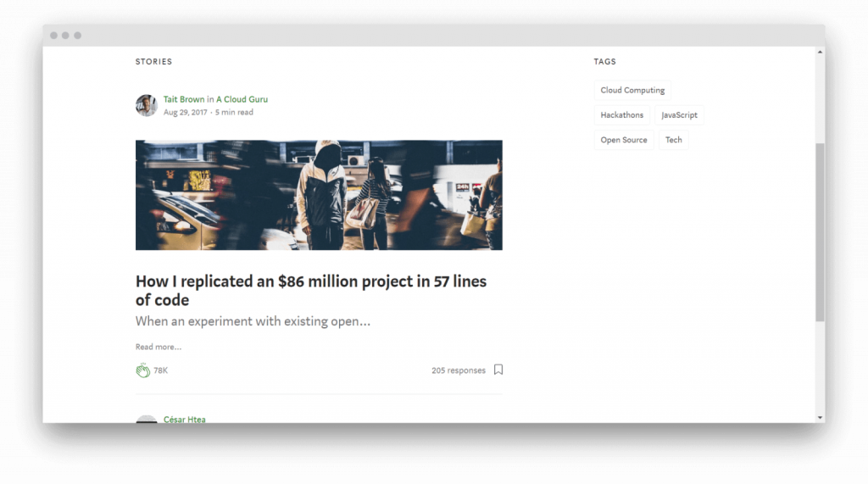This screenshot has height=484, width=868.
Task: Select the Cloud Computing tag
Action: (632, 91)
